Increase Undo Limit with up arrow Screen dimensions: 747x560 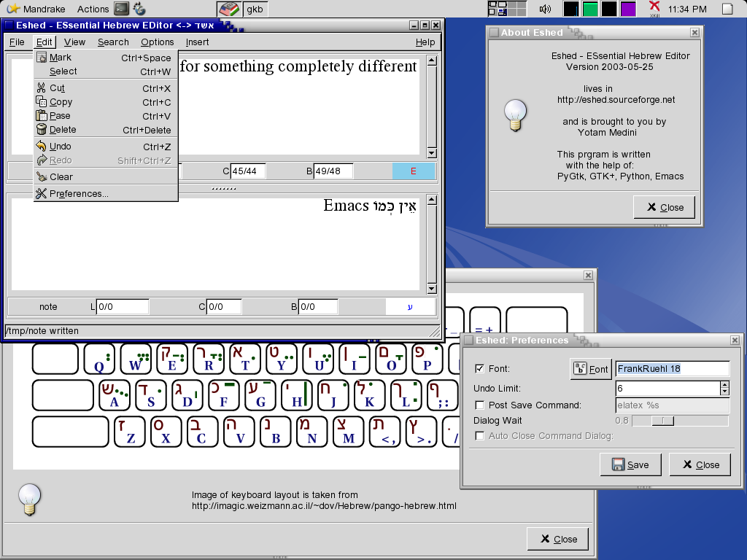pos(724,385)
